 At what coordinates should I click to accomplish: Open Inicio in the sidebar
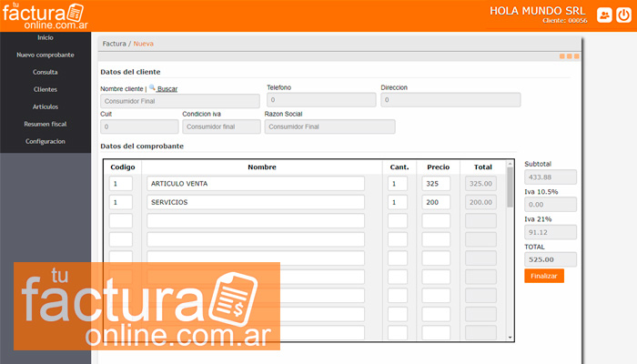coord(45,37)
